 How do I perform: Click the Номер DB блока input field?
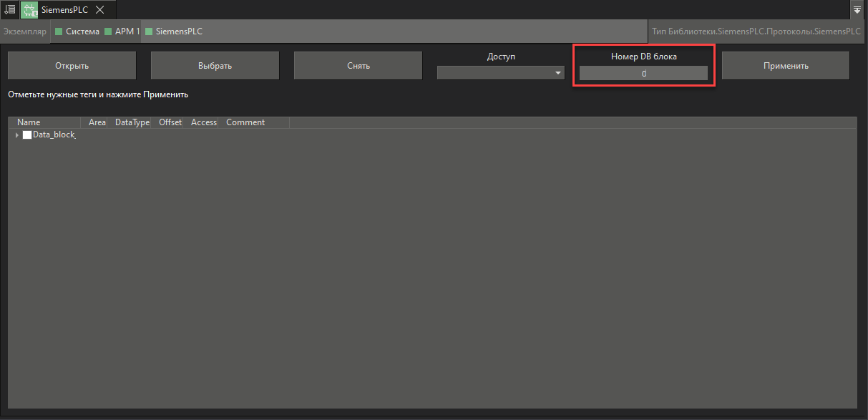tap(643, 72)
